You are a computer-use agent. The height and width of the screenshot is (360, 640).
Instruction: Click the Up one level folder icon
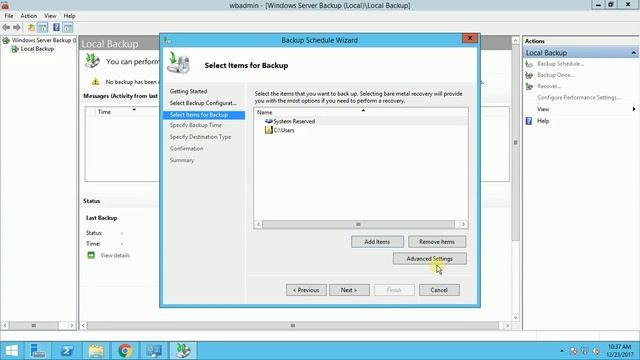31,27
